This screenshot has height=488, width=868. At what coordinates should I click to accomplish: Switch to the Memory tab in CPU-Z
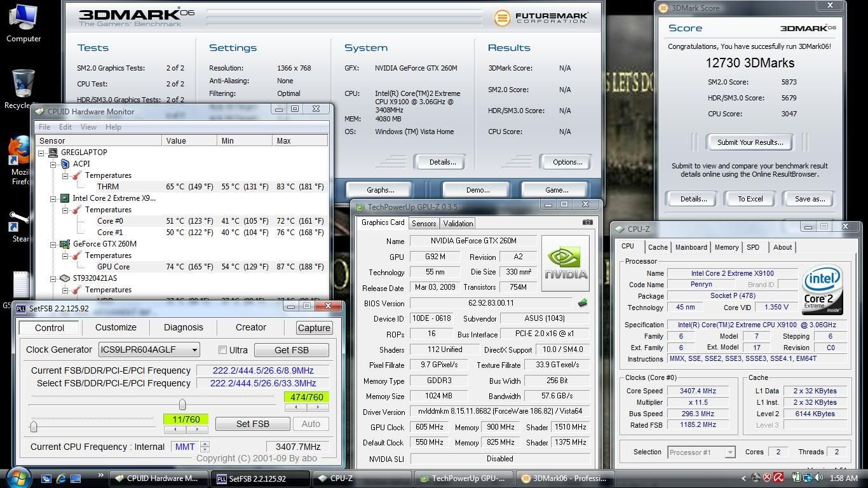pyautogui.click(x=726, y=247)
